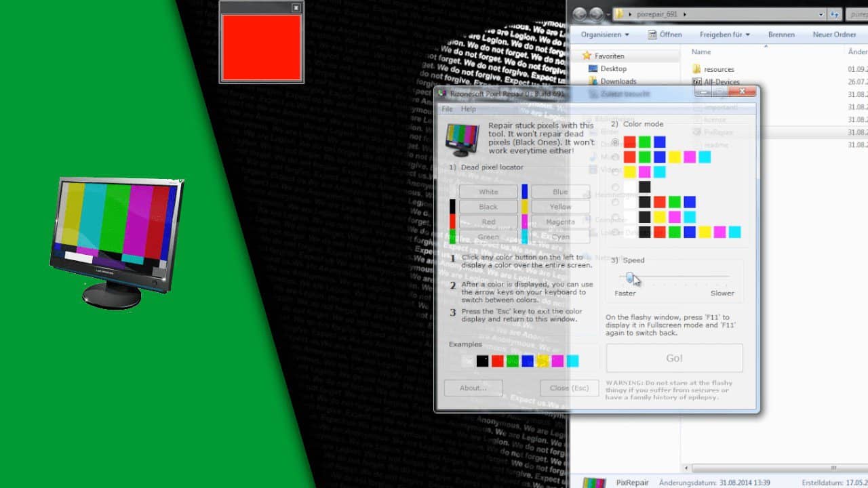Click the folder icon in the address bar
The image size is (868, 488).
tap(620, 14)
